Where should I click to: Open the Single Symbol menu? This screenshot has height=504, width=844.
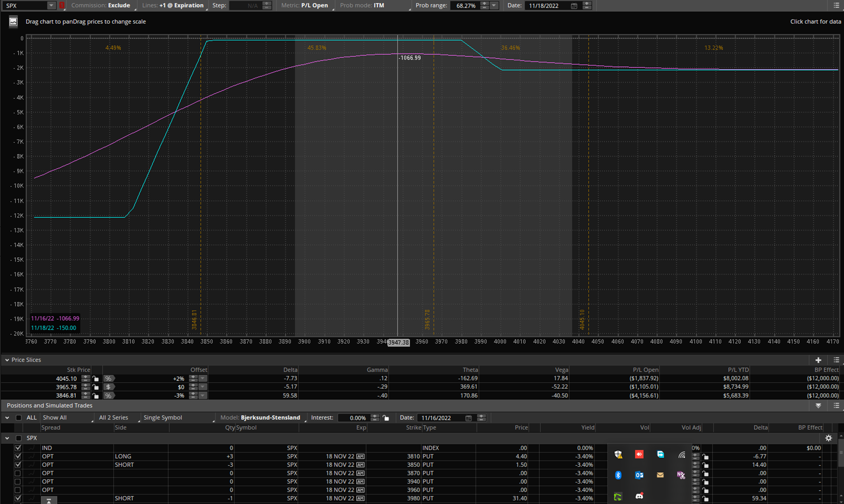(162, 417)
